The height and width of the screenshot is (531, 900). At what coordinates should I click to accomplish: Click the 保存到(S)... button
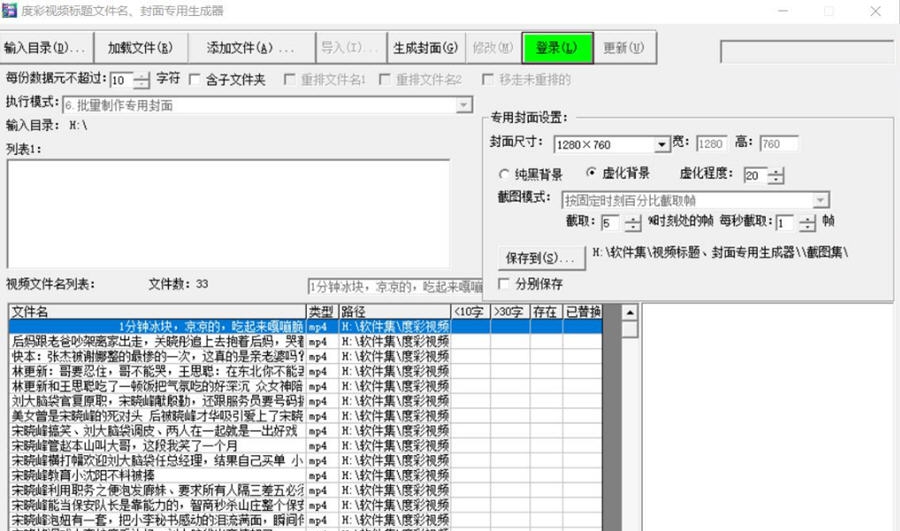[541, 258]
